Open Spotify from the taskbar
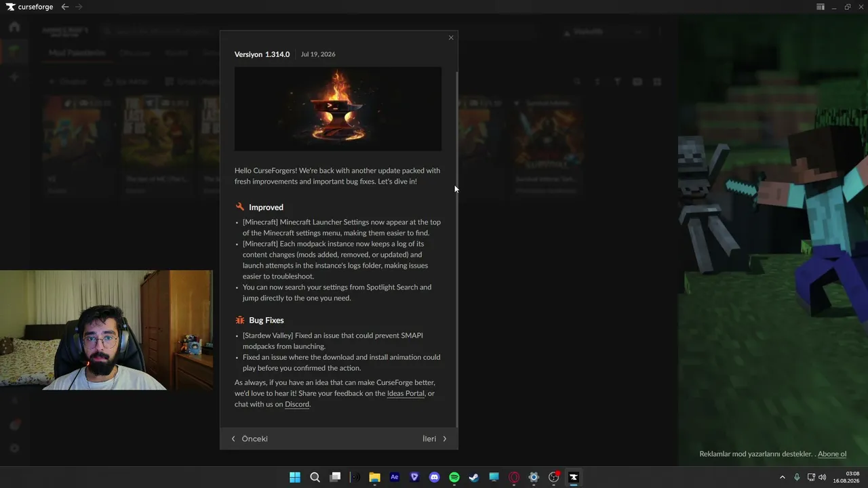 tap(454, 477)
